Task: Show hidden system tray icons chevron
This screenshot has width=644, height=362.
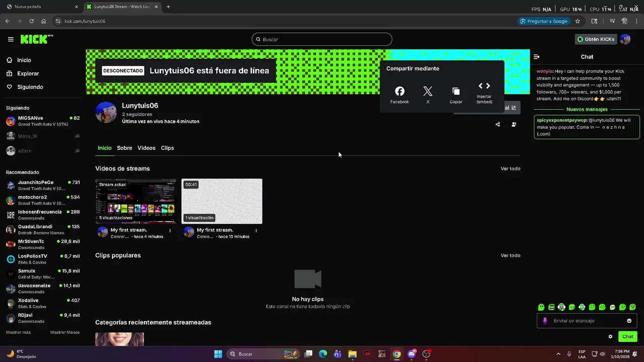Action: (559, 354)
